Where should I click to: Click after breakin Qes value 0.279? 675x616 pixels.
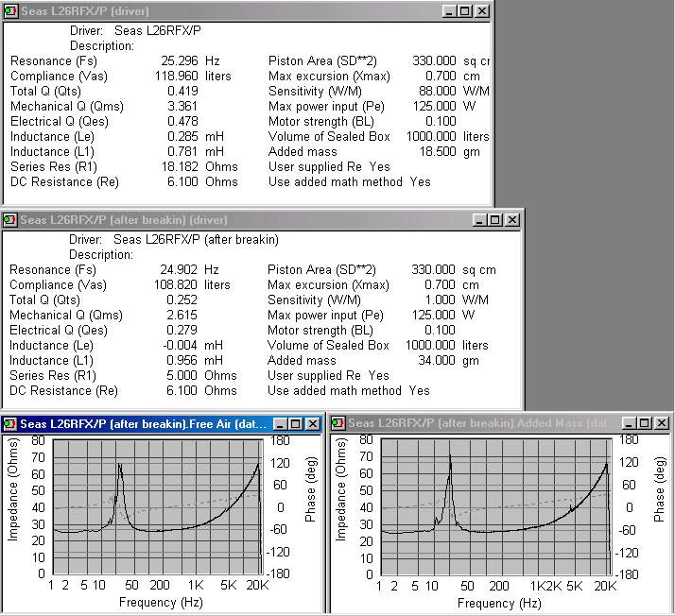(x=182, y=330)
